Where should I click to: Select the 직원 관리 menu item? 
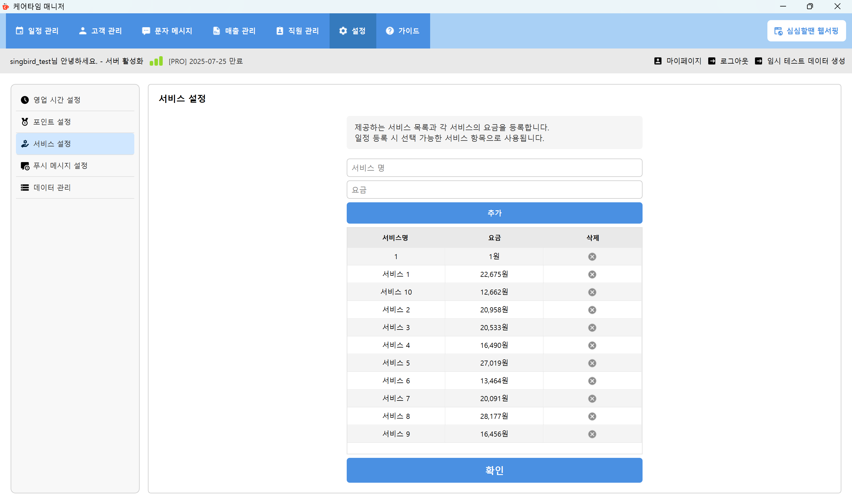297,31
